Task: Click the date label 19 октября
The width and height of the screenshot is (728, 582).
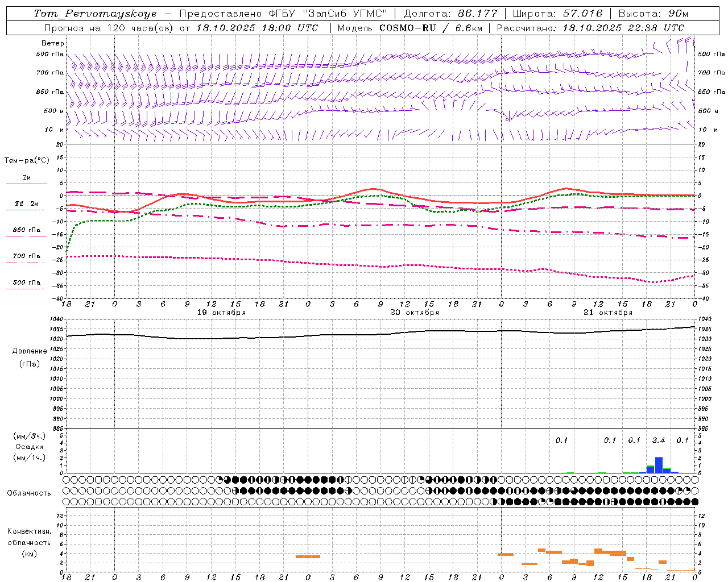Action: pyautogui.click(x=221, y=313)
